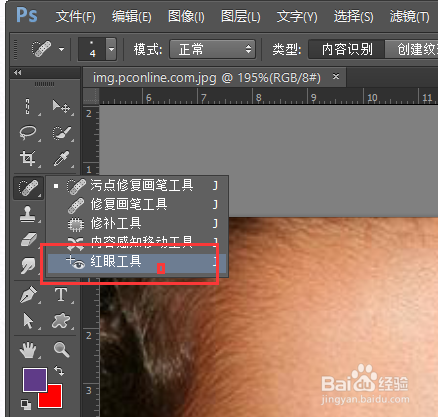
Task: Select the Pen tool
Action: point(28,295)
